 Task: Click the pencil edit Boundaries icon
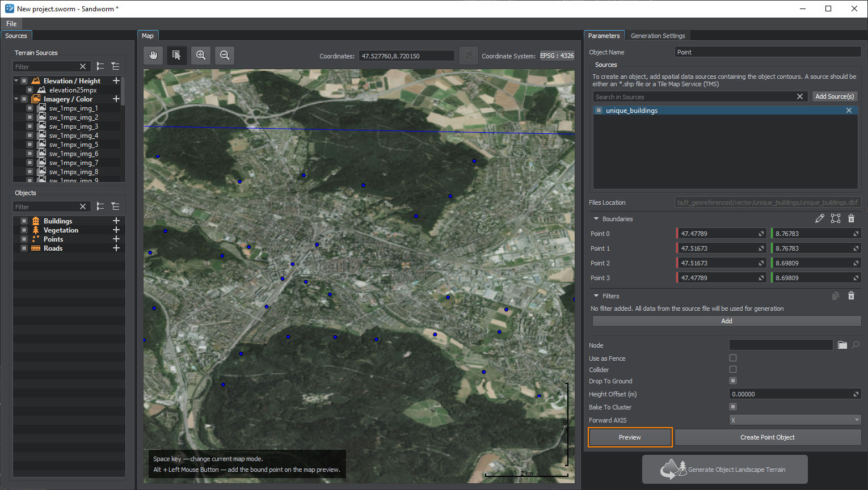819,218
